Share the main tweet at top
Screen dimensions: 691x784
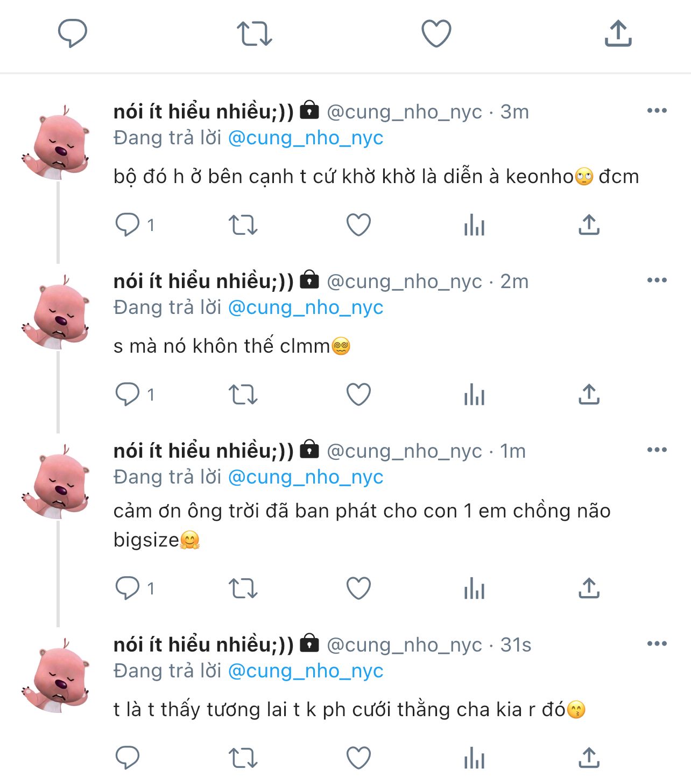pyautogui.click(x=618, y=33)
